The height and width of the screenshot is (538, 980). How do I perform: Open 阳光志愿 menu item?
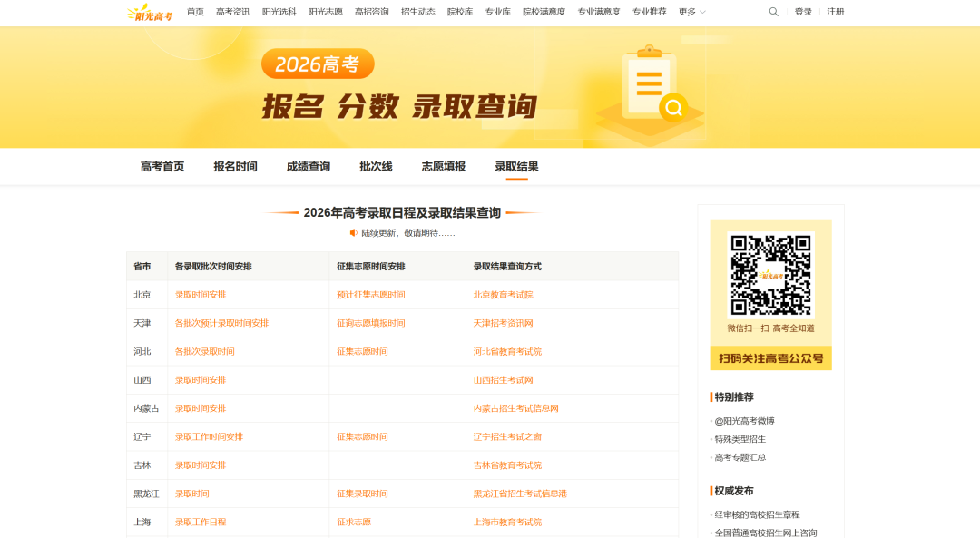click(326, 12)
